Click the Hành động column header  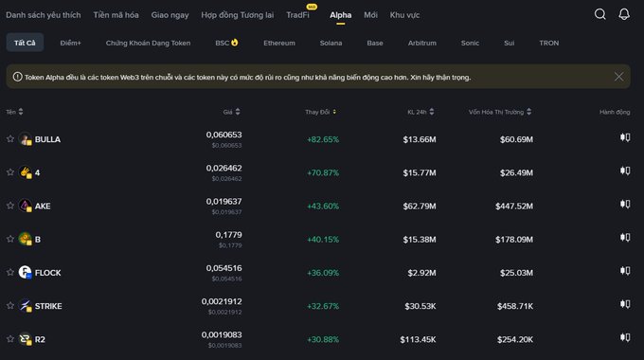[615, 112]
